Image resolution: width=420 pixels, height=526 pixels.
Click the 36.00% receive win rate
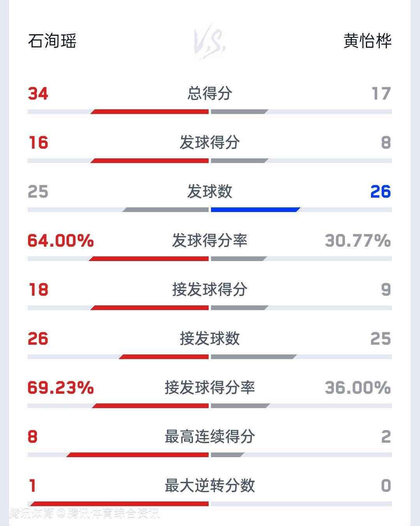tap(358, 388)
